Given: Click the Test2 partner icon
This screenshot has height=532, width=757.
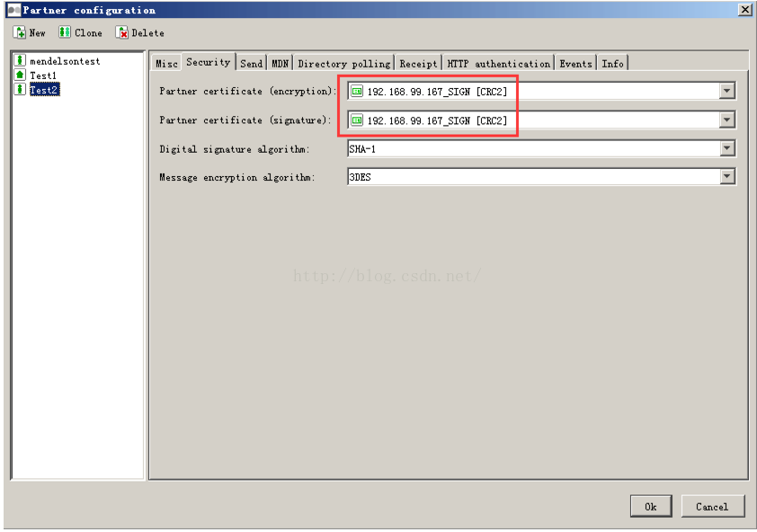Looking at the screenshot, I should [x=20, y=89].
